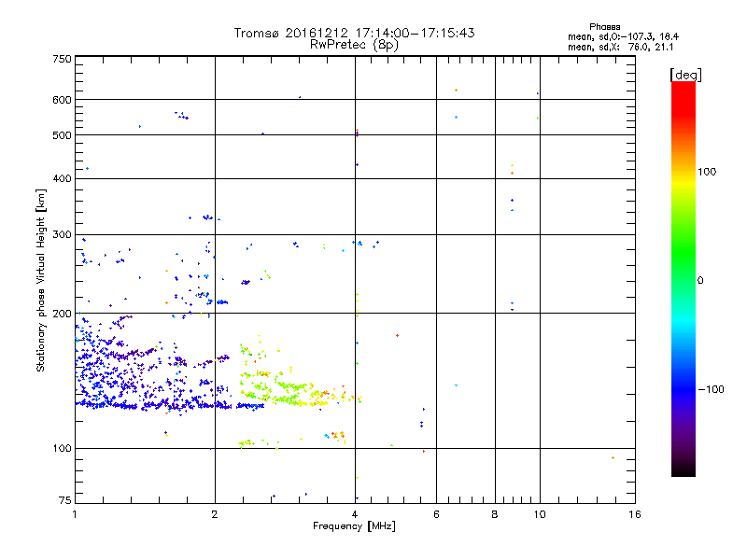747x560 pixels.
Task: Click the rainbow phase colorbar
Action: (684, 278)
